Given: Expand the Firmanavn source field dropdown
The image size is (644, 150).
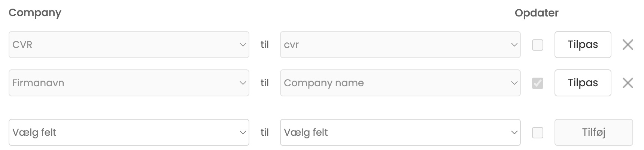Looking at the screenshot, I should click(x=128, y=83).
